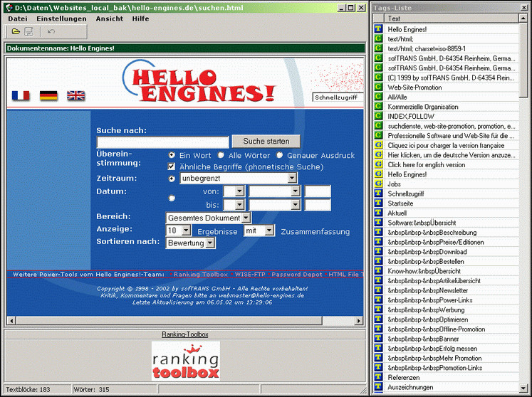Click the ranking toolbox banner image
Screen dimensions: 532x397
click(186, 361)
